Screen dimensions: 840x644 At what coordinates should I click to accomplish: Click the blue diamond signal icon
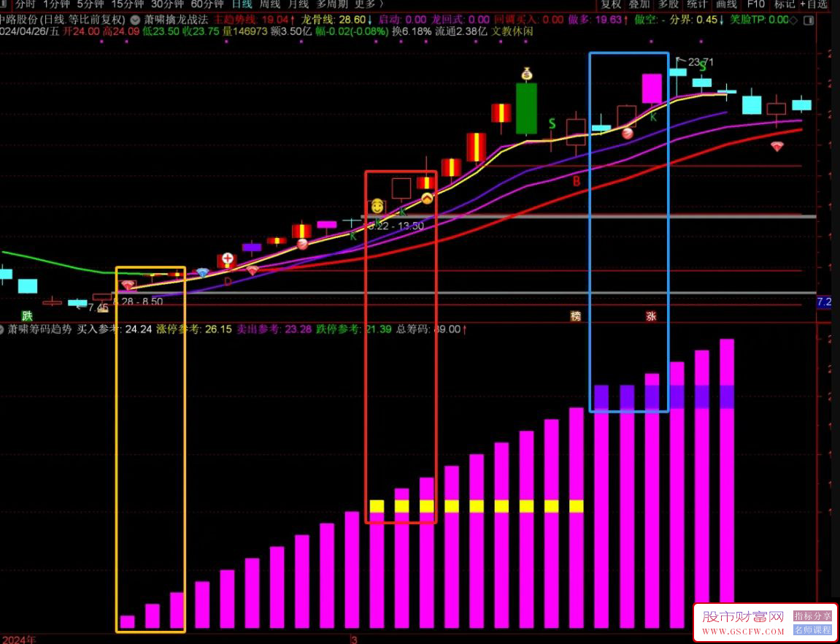click(202, 272)
